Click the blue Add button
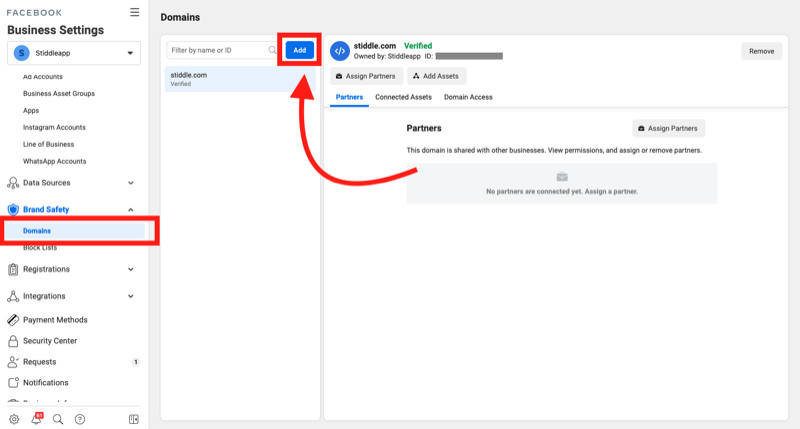Screen dimensions: 800x429 pos(299,50)
